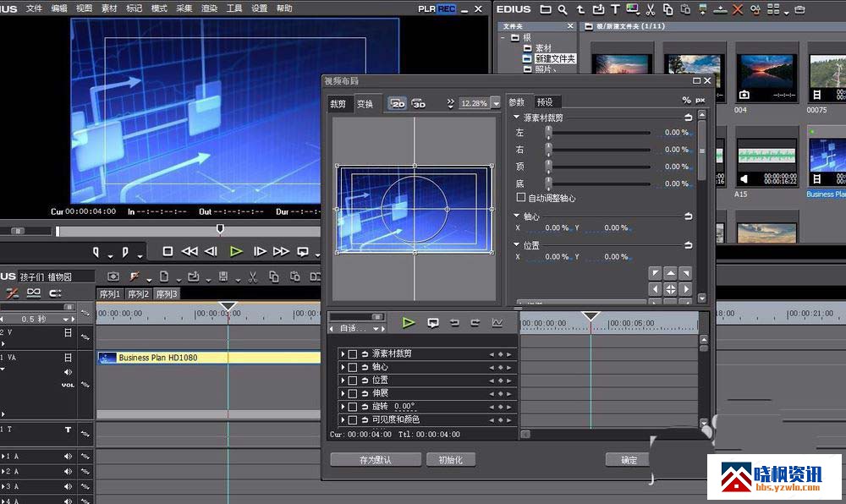This screenshot has height=504, width=846.
Task: Click the 存为默认 button
Action: (376, 460)
